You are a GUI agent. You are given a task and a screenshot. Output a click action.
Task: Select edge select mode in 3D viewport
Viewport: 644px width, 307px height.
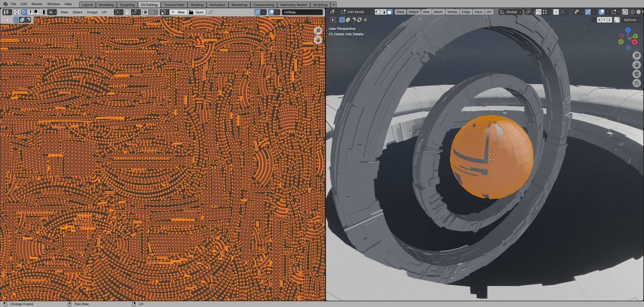[x=384, y=12]
